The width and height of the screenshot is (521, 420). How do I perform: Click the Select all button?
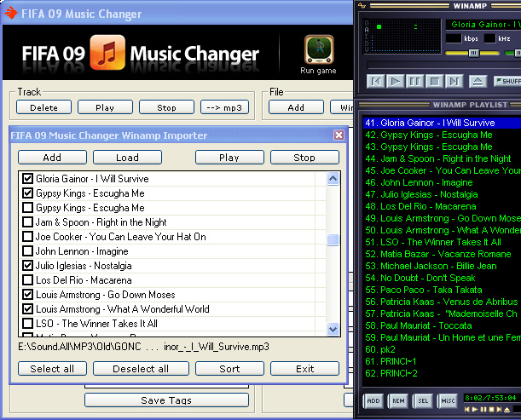coord(52,369)
